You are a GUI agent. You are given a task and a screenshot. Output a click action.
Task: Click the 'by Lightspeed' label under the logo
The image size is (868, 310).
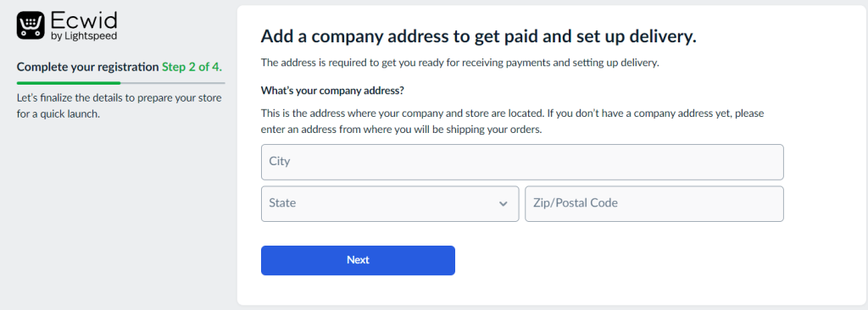click(x=84, y=36)
